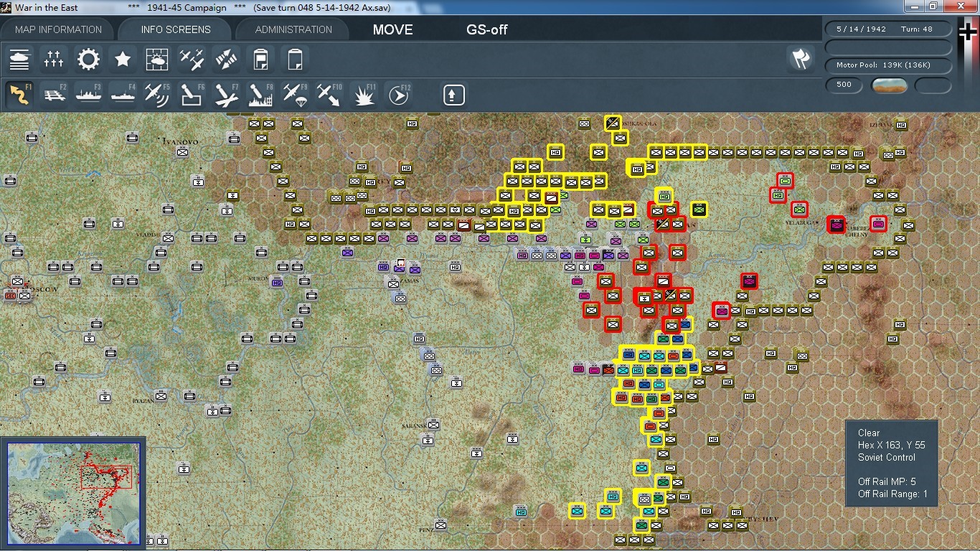The width and height of the screenshot is (980, 551).
Task: Click the 'Off Rail Range: 1' text
Action: click(x=892, y=494)
